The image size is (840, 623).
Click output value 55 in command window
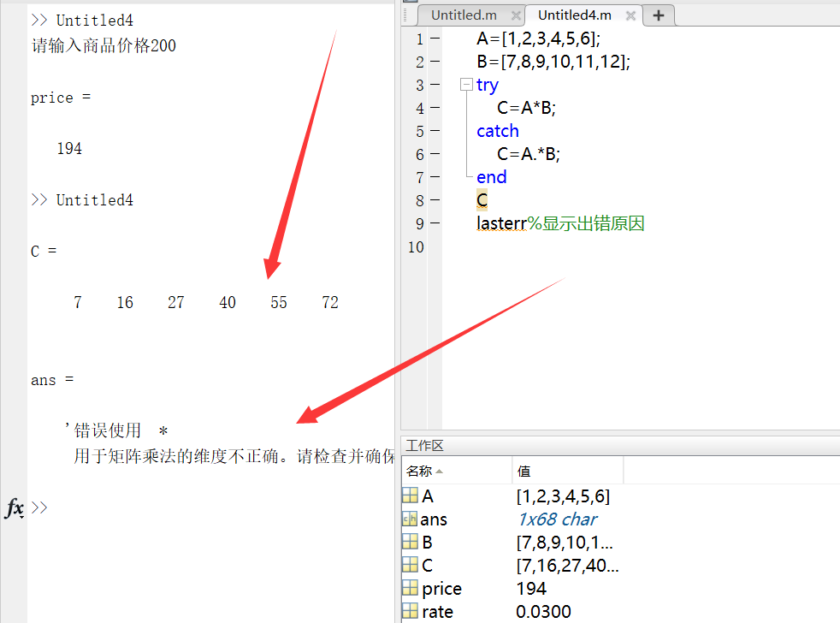point(279,302)
